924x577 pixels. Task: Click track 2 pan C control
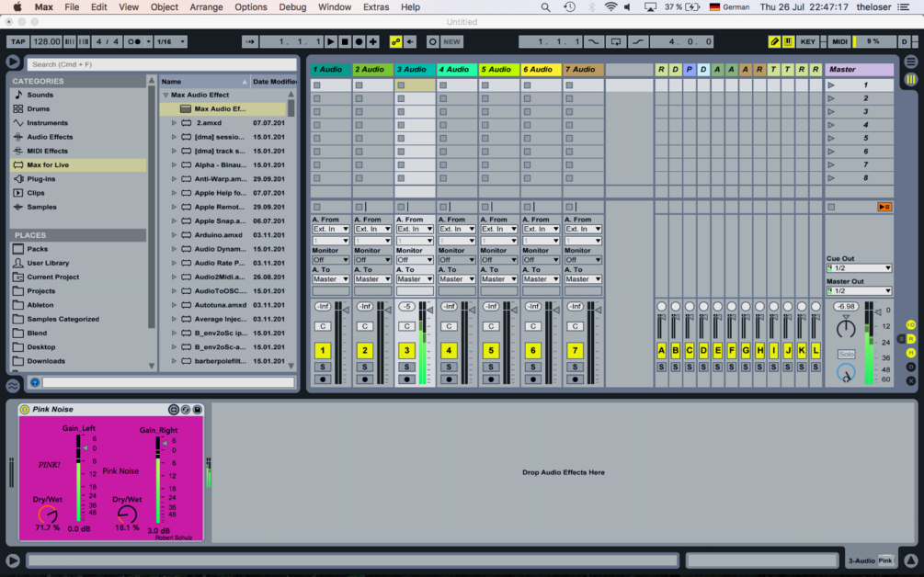click(365, 326)
